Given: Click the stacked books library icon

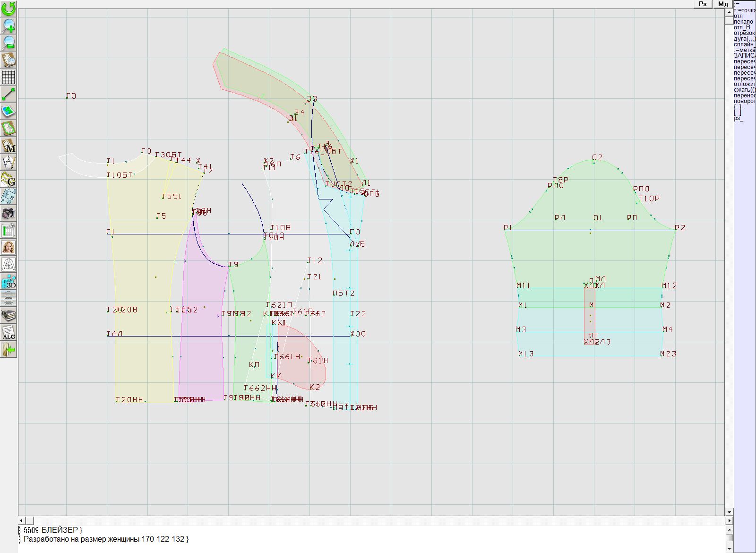Looking at the screenshot, I should click(9, 315).
